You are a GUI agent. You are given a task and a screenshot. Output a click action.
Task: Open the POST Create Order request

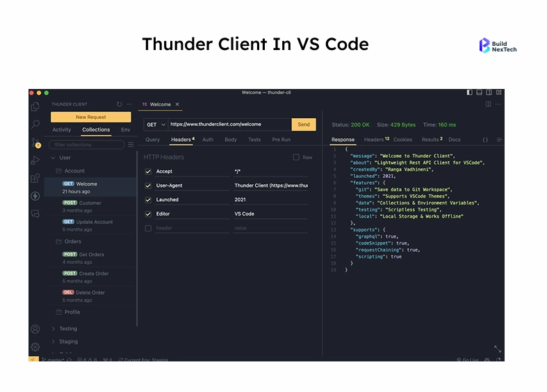pos(90,277)
